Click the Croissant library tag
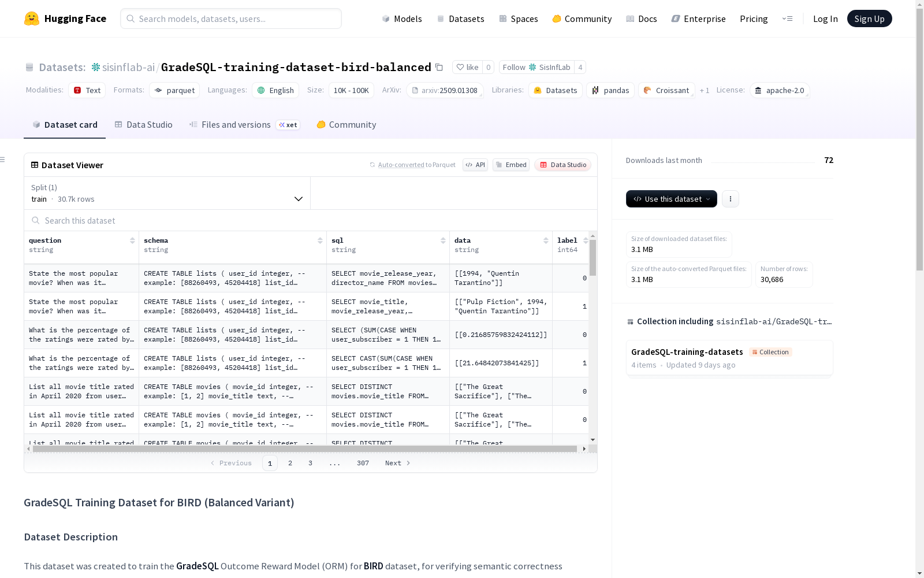The image size is (924, 578). [x=666, y=90]
